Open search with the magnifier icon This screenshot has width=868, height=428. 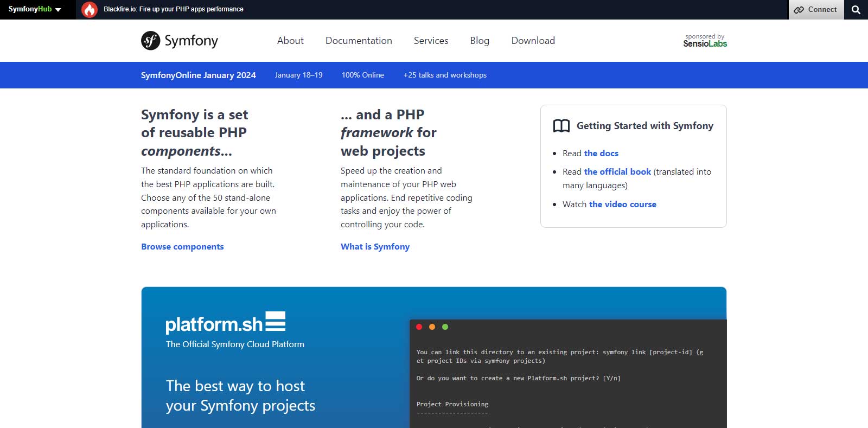pyautogui.click(x=856, y=10)
